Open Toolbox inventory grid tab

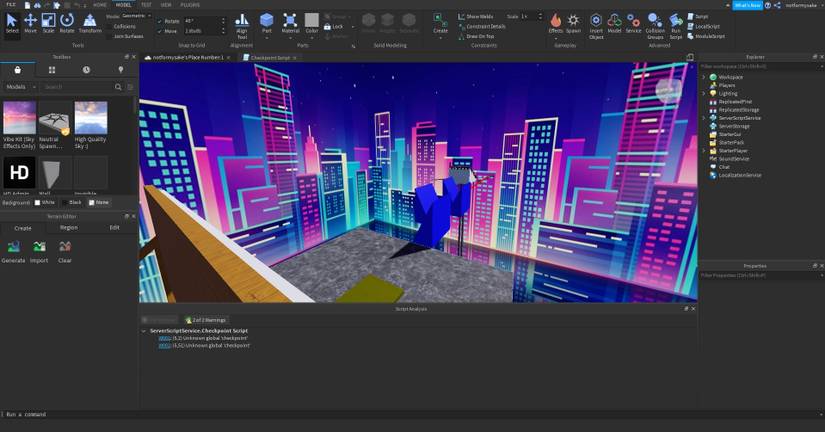(x=52, y=69)
